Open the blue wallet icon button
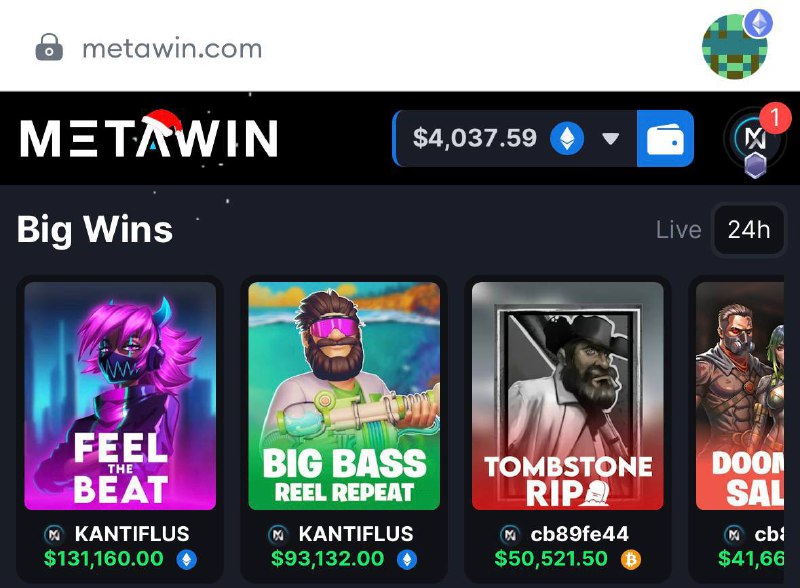This screenshot has height=588, width=800. pyautogui.click(x=665, y=138)
